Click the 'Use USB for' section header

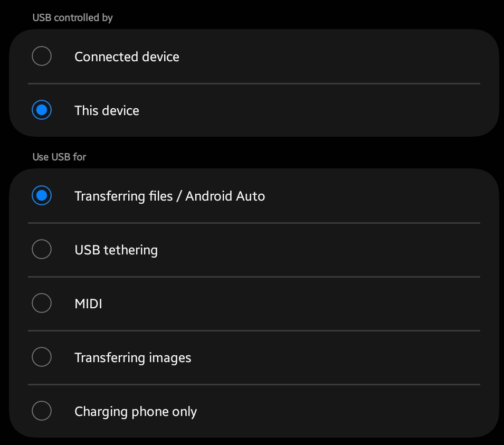point(59,157)
